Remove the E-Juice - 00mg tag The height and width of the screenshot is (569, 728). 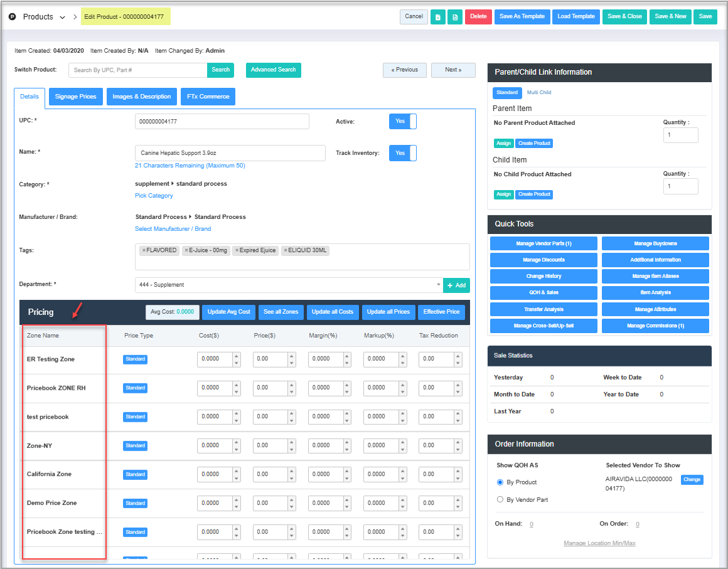(186, 250)
